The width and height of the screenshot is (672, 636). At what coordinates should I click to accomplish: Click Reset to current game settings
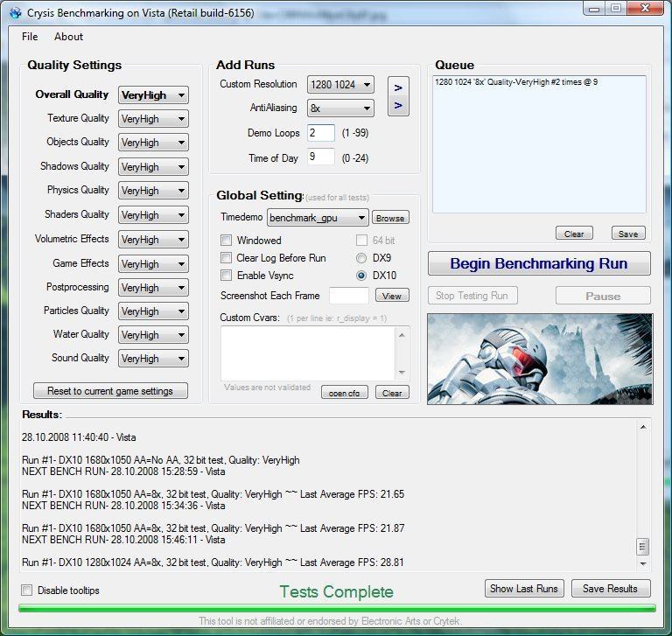point(110,391)
